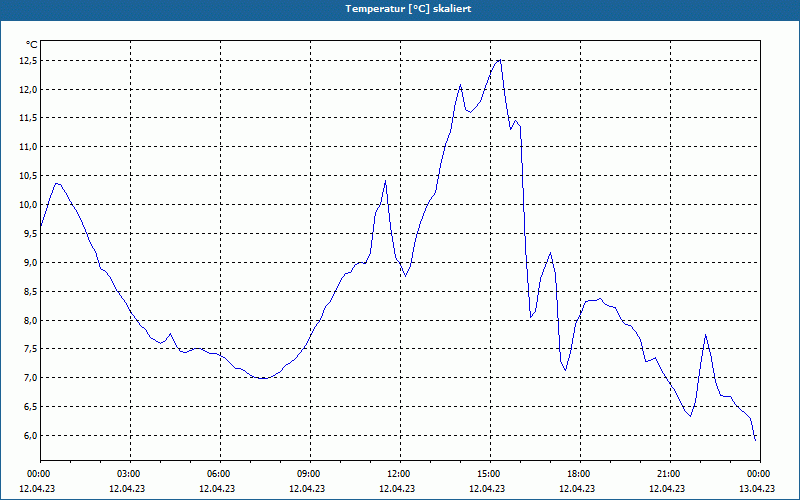800x500 pixels.
Task: Click the 12.04.23 date under 12:00
Action: (x=397, y=488)
